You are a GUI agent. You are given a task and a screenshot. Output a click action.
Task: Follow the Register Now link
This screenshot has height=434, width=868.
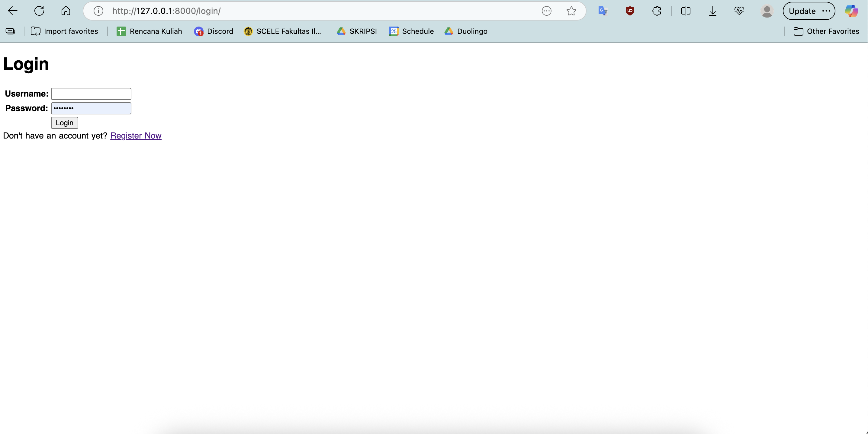coord(136,136)
